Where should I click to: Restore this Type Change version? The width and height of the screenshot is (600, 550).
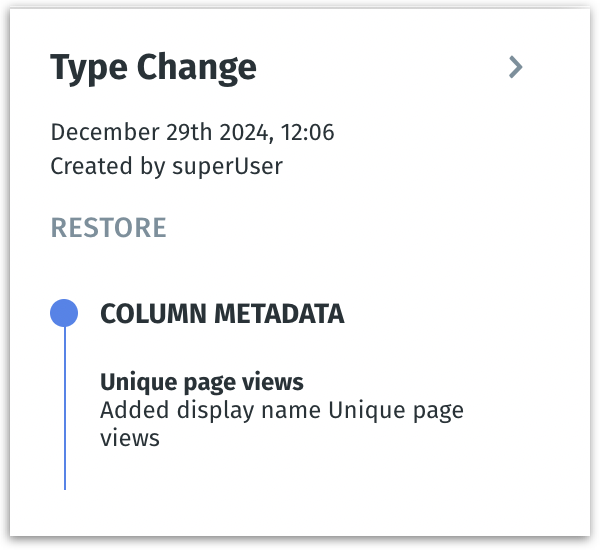pyautogui.click(x=108, y=228)
